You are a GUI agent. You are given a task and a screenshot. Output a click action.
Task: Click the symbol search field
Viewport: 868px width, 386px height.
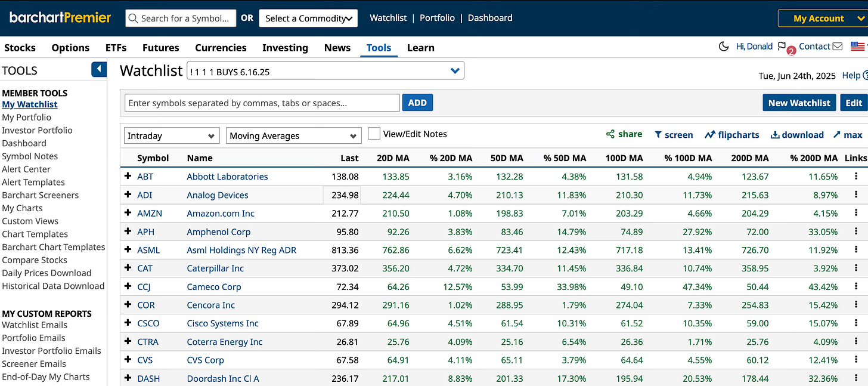181,18
